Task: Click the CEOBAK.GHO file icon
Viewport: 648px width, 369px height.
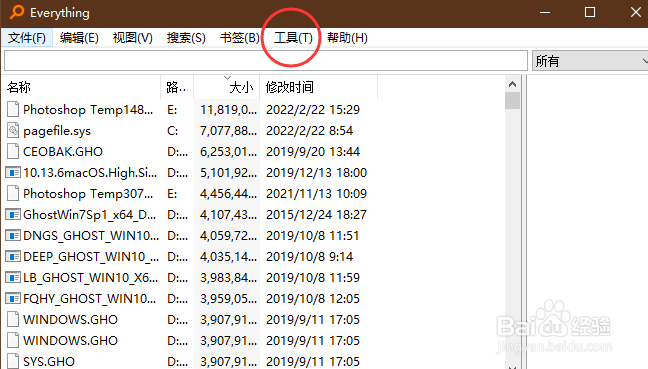Action: click(13, 152)
